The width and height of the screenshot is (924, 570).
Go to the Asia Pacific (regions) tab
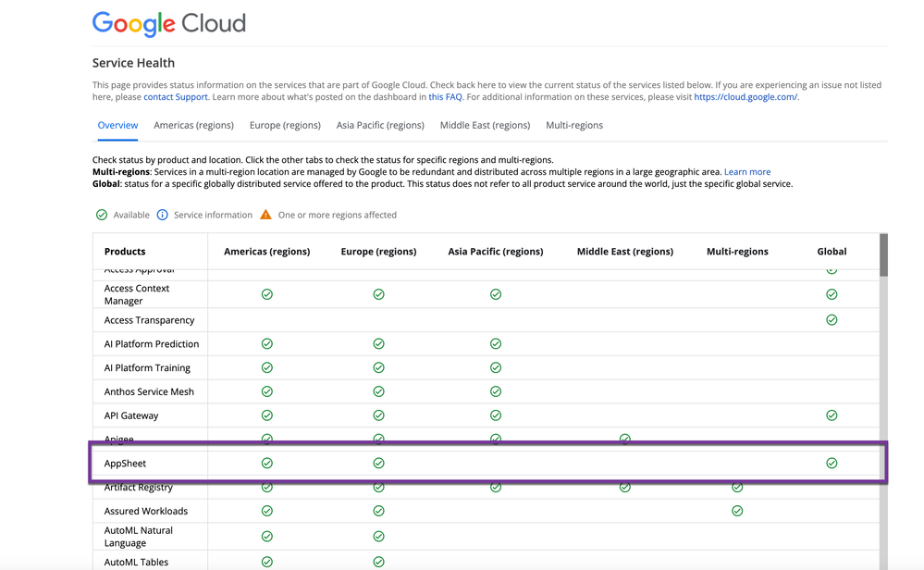(380, 125)
